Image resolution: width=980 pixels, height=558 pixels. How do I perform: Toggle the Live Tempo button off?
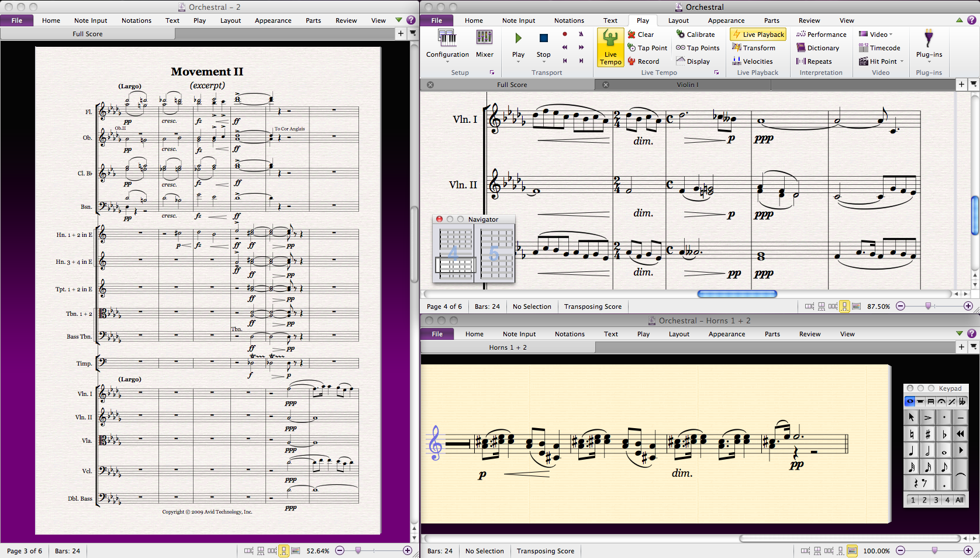(610, 47)
